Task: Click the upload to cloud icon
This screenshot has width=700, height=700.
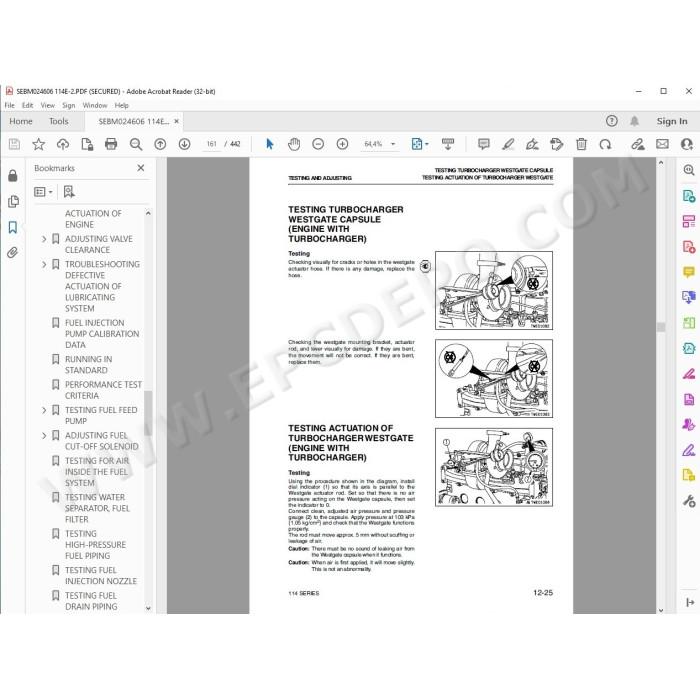Action: (63, 144)
